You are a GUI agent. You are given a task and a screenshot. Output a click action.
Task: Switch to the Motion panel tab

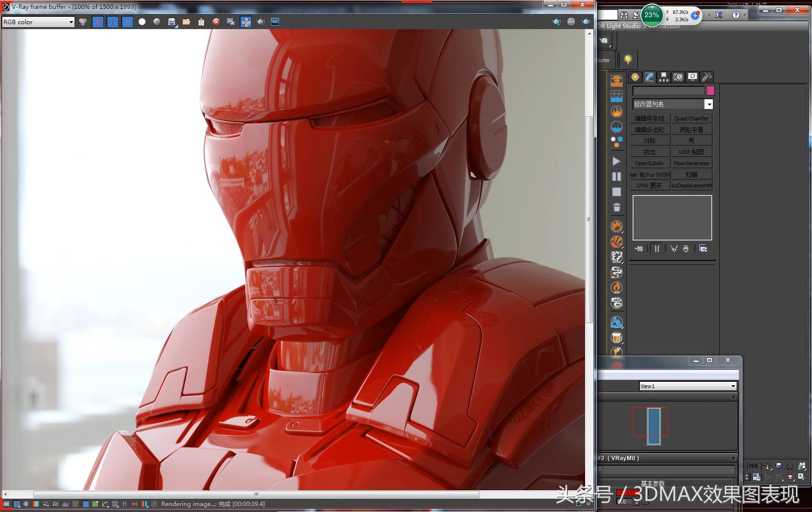(x=678, y=77)
